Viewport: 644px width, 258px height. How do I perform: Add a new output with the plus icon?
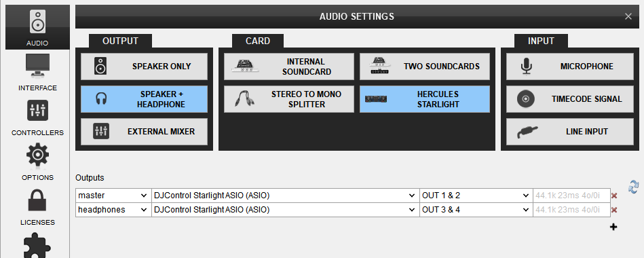click(613, 227)
